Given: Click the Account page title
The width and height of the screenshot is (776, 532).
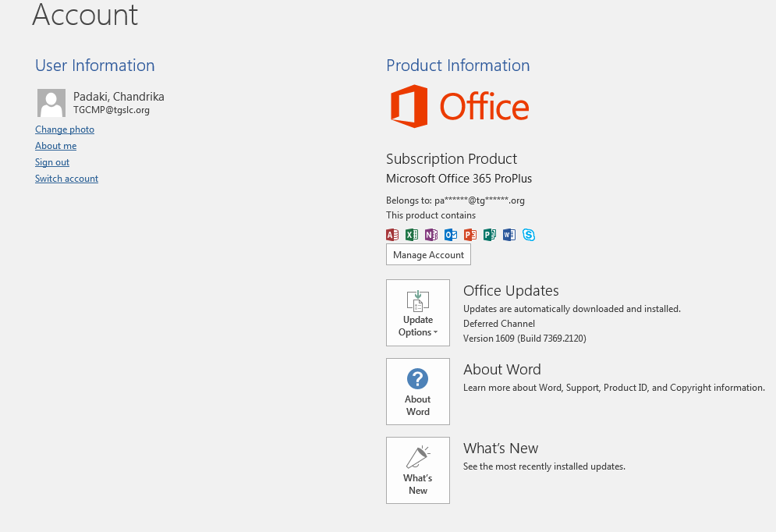Looking at the screenshot, I should (85, 14).
